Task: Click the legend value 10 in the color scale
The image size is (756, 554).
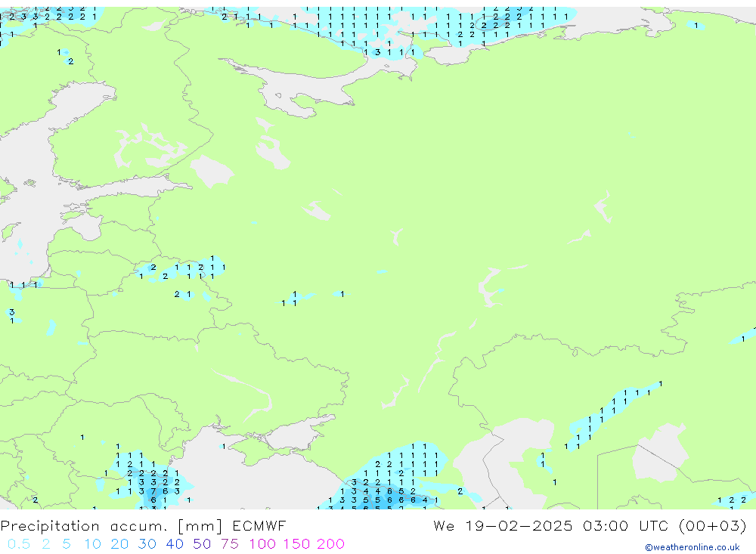Action: (92, 544)
